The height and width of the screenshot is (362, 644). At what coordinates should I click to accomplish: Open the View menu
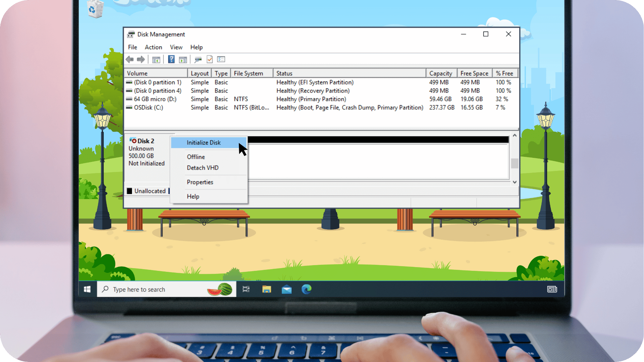tap(176, 47)
